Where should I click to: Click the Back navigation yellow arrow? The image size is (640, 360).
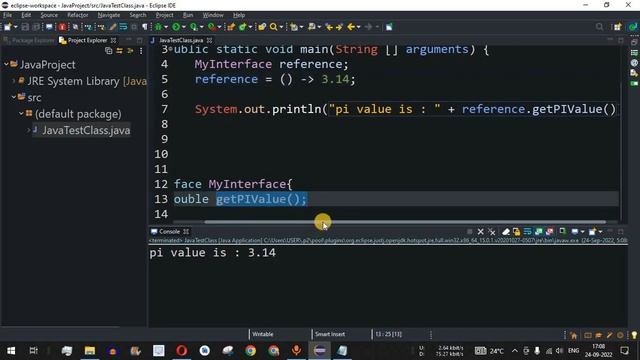351,27
